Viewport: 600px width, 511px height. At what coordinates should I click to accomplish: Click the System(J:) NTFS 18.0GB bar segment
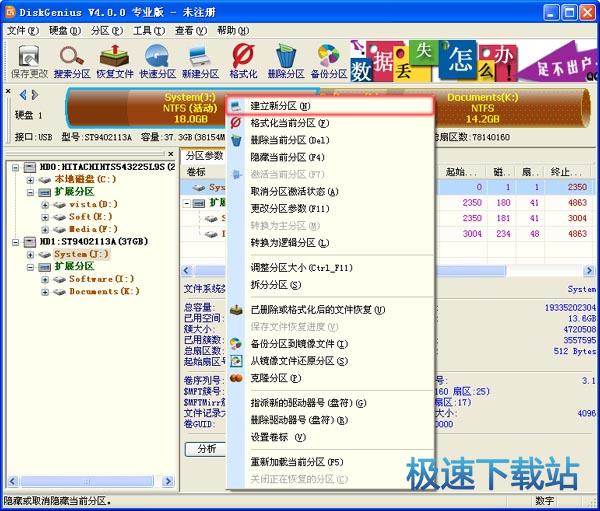coord(147,108)
